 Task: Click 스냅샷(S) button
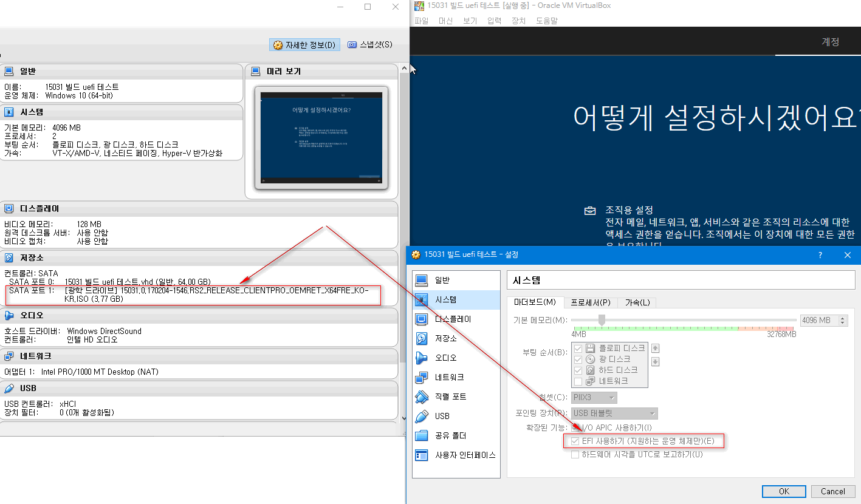[370, 45]
